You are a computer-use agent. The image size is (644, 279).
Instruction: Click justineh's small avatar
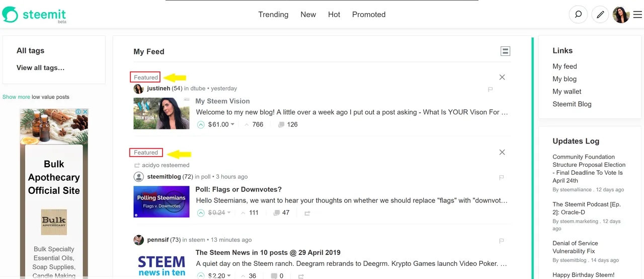[138, 89]
